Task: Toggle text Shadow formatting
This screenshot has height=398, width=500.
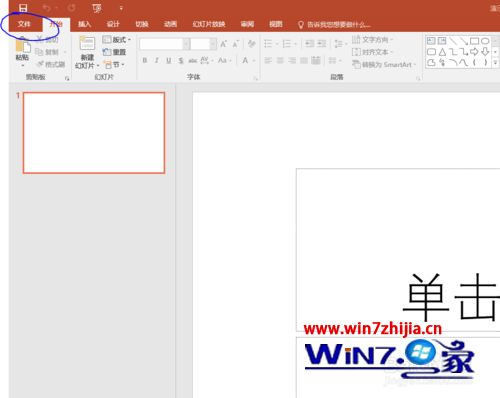Action: (x=181, y=60)
